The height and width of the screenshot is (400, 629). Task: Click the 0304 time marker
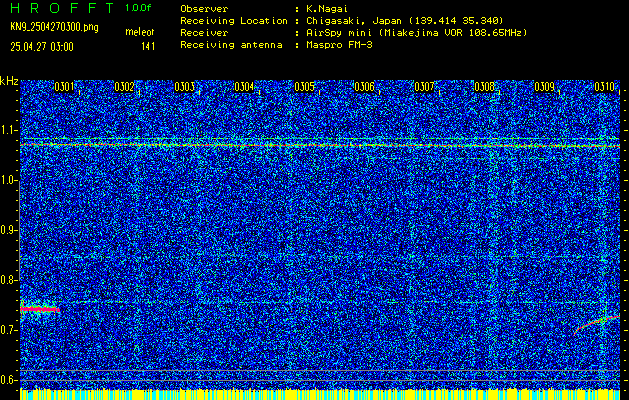[244, 87]
